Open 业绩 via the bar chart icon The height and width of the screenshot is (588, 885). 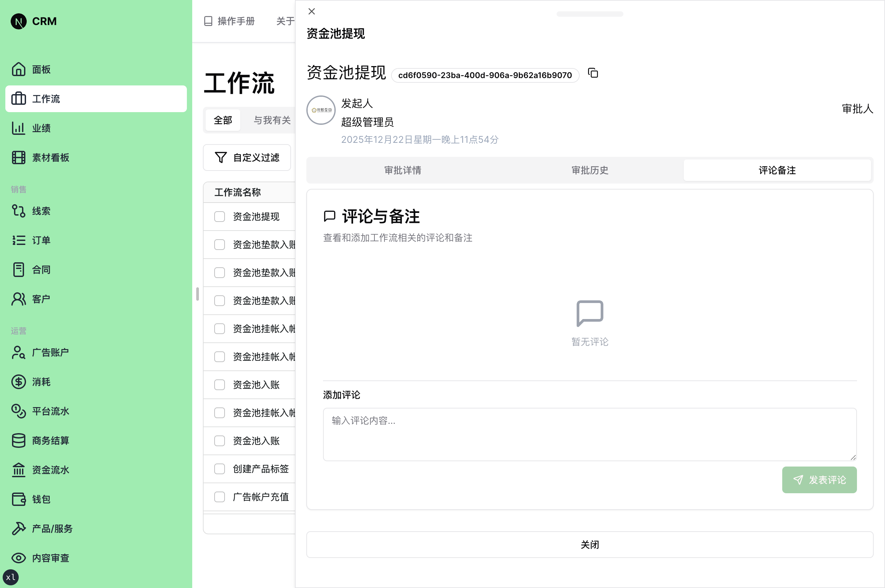pyautogui.click(x=18, y=128)
